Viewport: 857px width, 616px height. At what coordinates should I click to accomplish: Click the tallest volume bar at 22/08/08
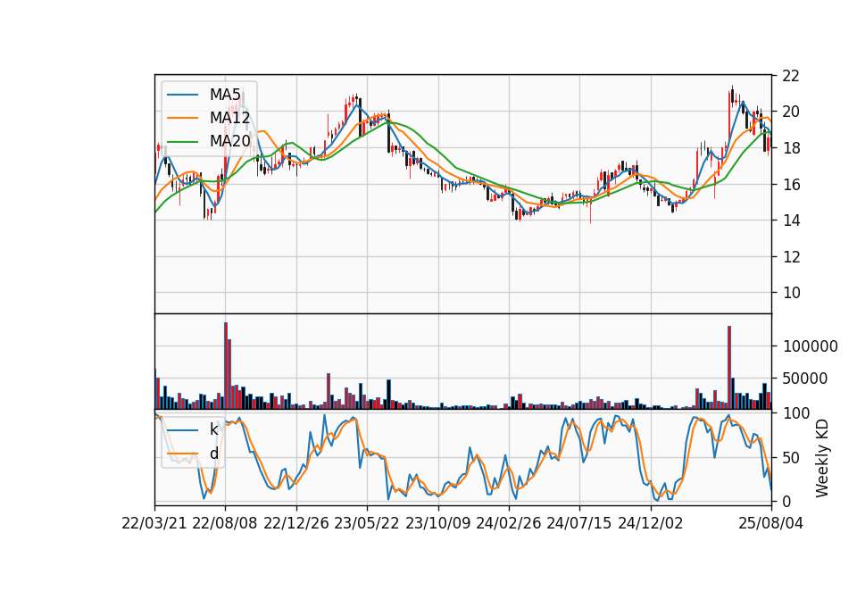point(226,366)
